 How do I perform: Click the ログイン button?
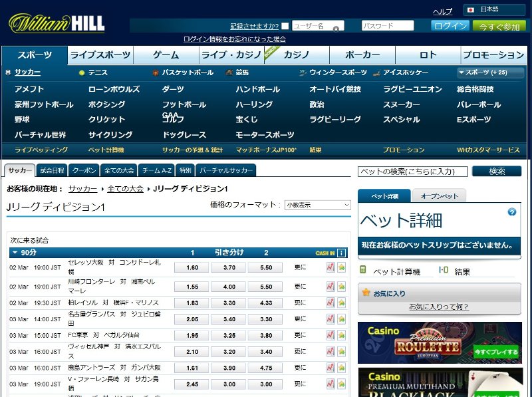pos(450,26)
